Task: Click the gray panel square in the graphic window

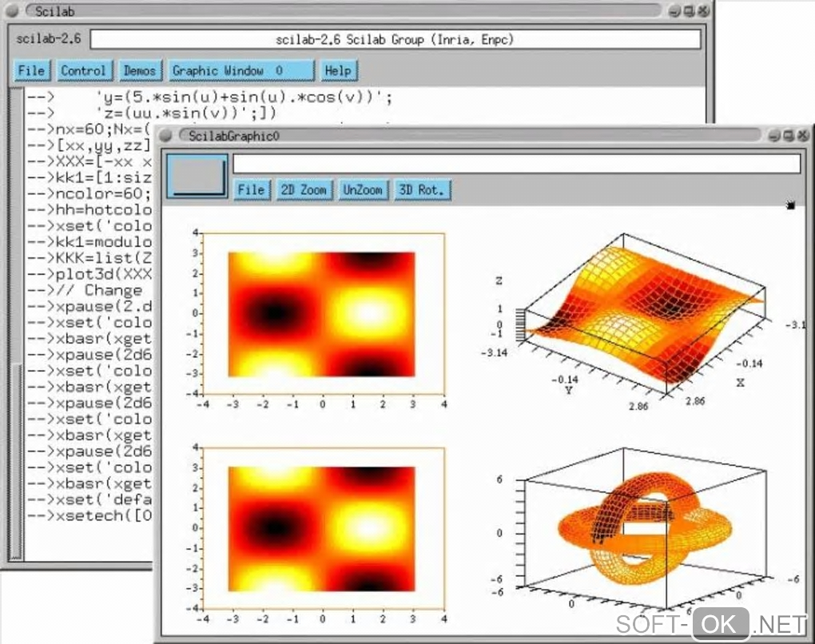Action: pos(197,176)
